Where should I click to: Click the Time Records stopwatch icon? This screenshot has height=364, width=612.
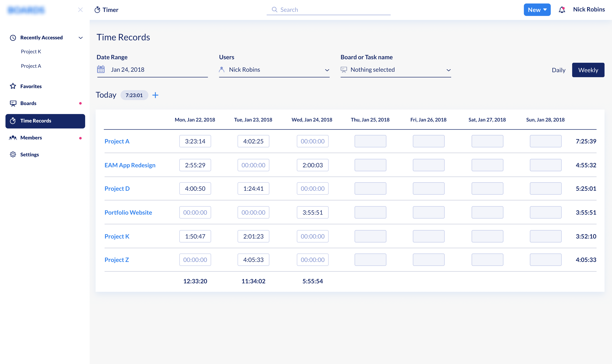coord(13,121)
